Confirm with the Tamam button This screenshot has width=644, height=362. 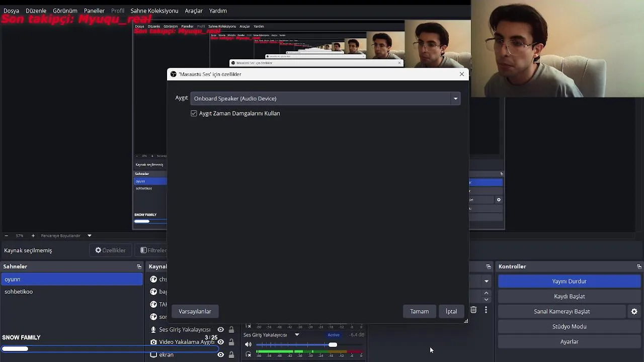[x=419, y=311]
